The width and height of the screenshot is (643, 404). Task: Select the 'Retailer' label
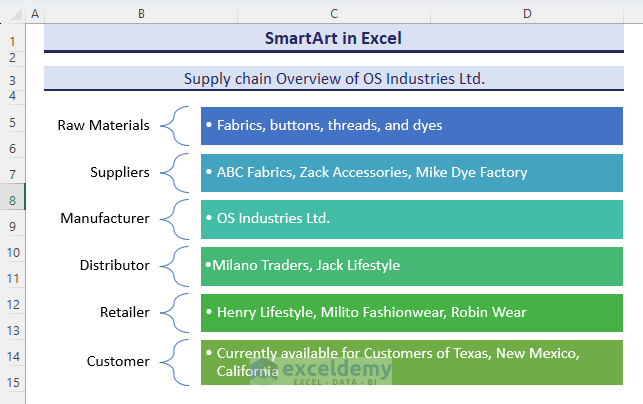pos(125,312)
